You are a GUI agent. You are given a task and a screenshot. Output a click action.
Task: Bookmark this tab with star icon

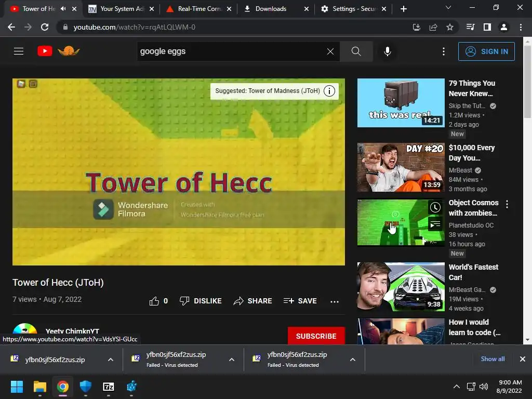(x=450, y=27)
